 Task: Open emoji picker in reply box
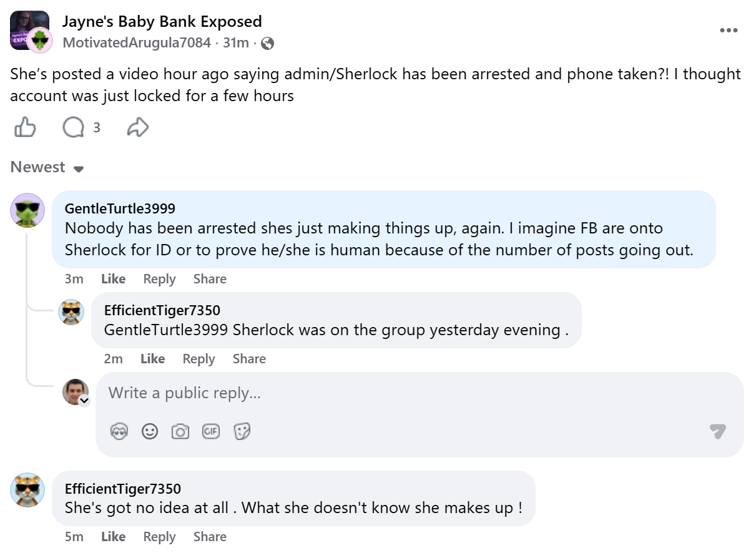[150, 431]
